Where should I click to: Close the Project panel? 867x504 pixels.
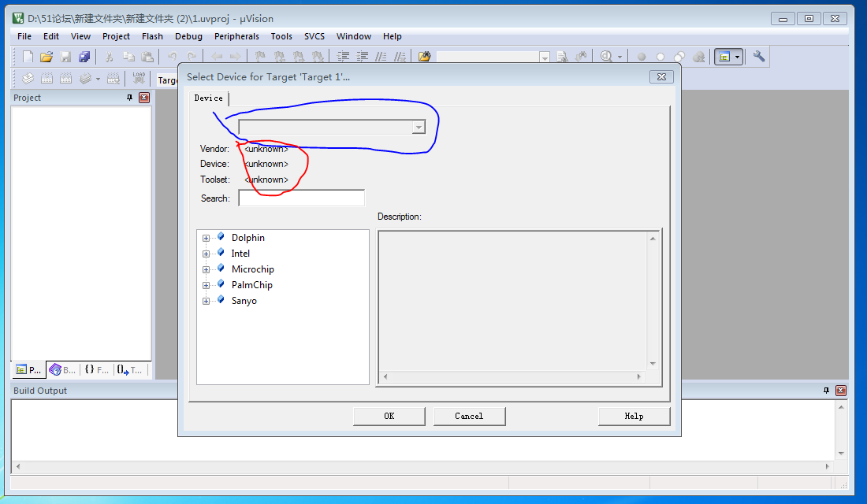(143, 98)
